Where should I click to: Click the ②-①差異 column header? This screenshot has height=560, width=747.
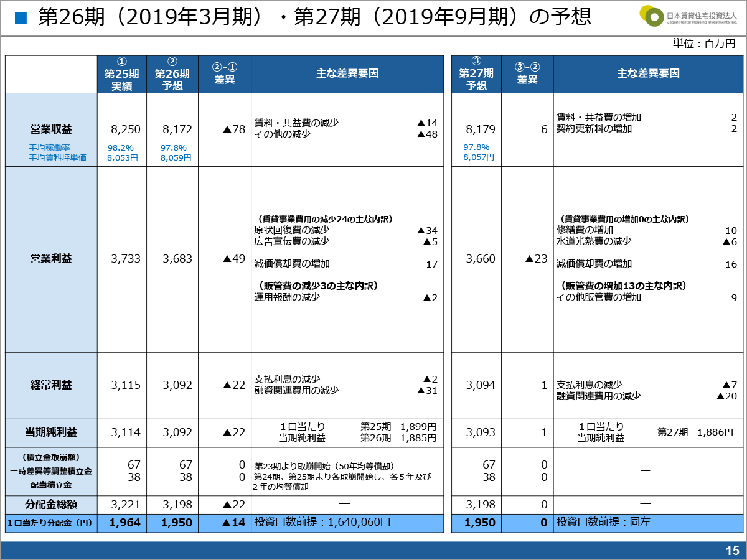[225, 74]
